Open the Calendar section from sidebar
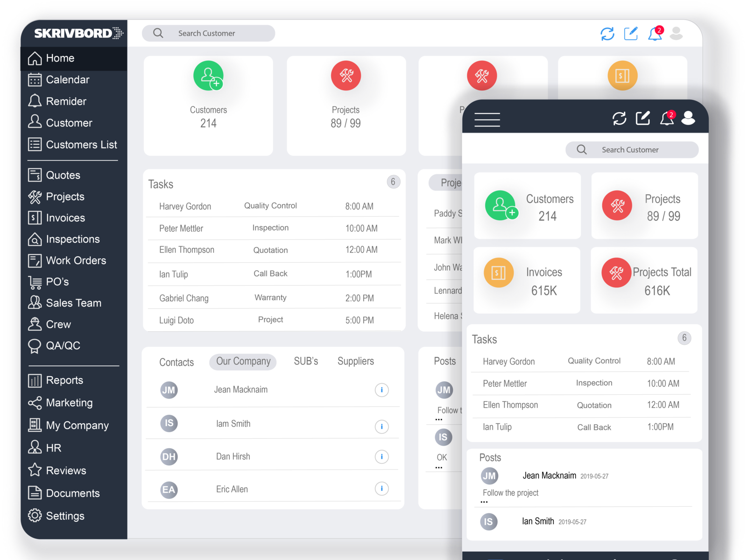Viewport: 747px width, 560px height. pos(68,79)
